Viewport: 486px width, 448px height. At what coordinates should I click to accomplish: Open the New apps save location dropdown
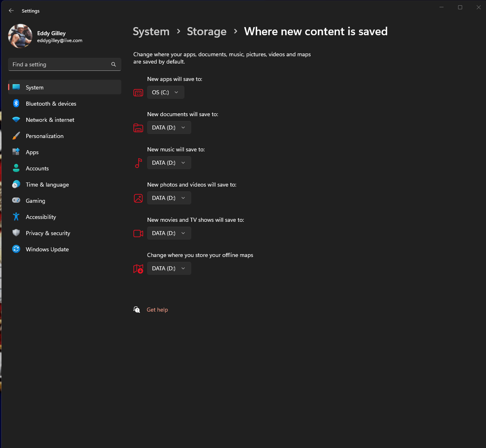click(165, 92)
